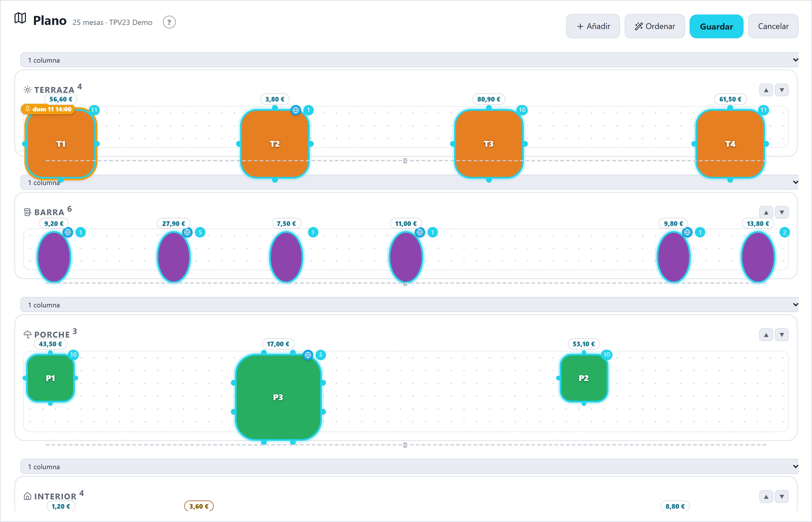This screenshot has width=812, height=522.
Task: Move TERRAZA zone down
Action: [782, 90]
